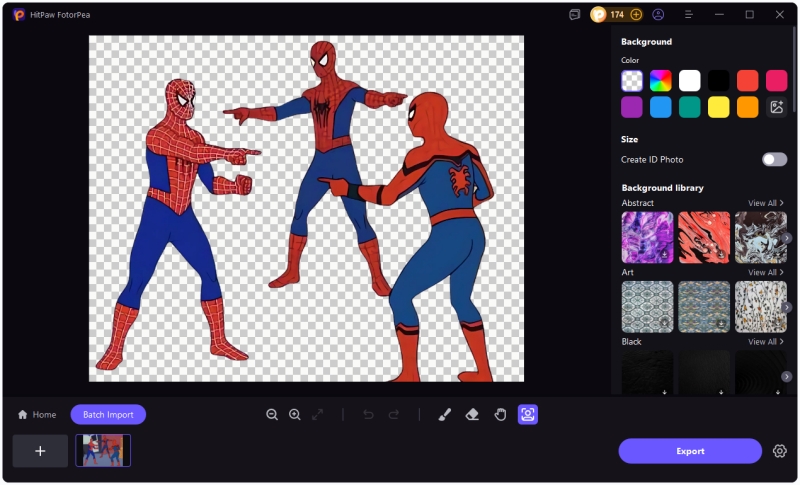The image size is (800, 485).
Task: Choose the red marble Abstract background
Action: 704,238
